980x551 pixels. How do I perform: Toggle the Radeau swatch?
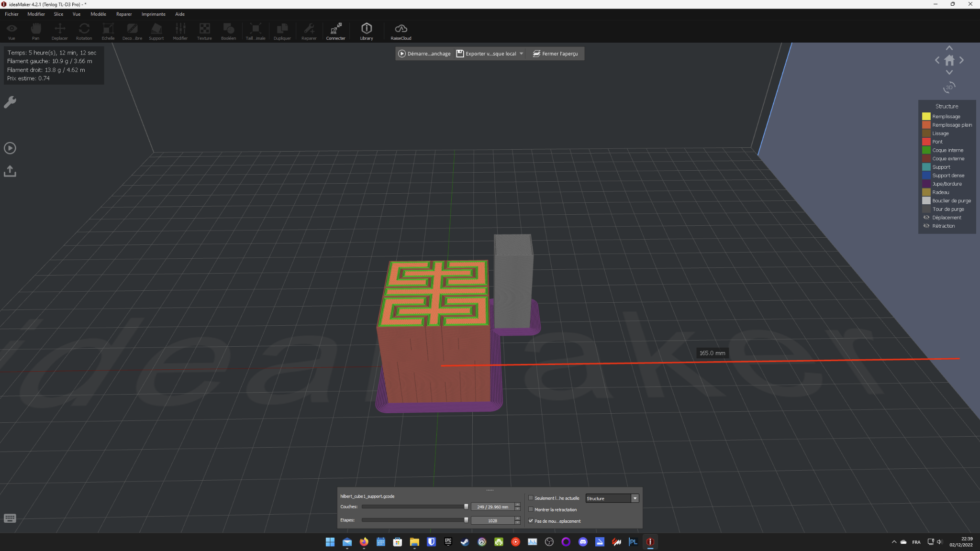926,192
